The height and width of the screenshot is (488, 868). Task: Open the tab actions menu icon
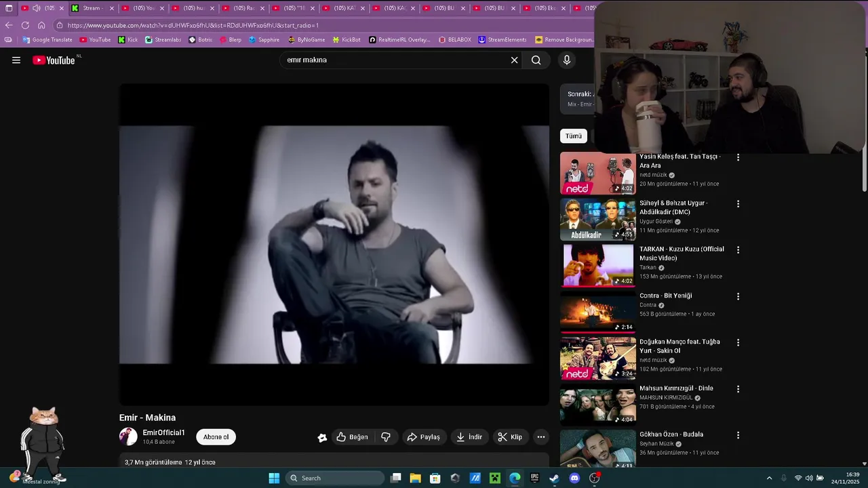pyautogui.click(x=9, y=8)
